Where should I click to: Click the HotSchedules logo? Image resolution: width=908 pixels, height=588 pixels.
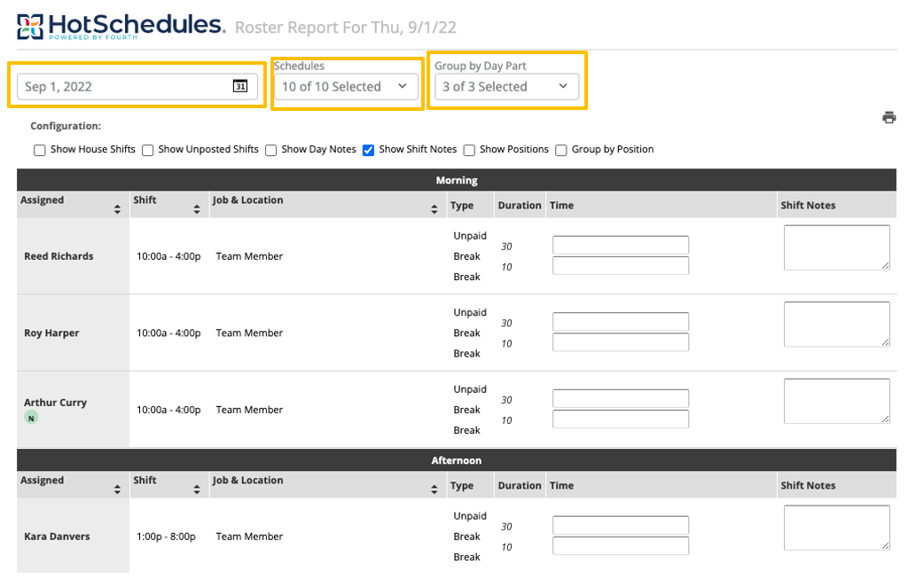[121, 27]
